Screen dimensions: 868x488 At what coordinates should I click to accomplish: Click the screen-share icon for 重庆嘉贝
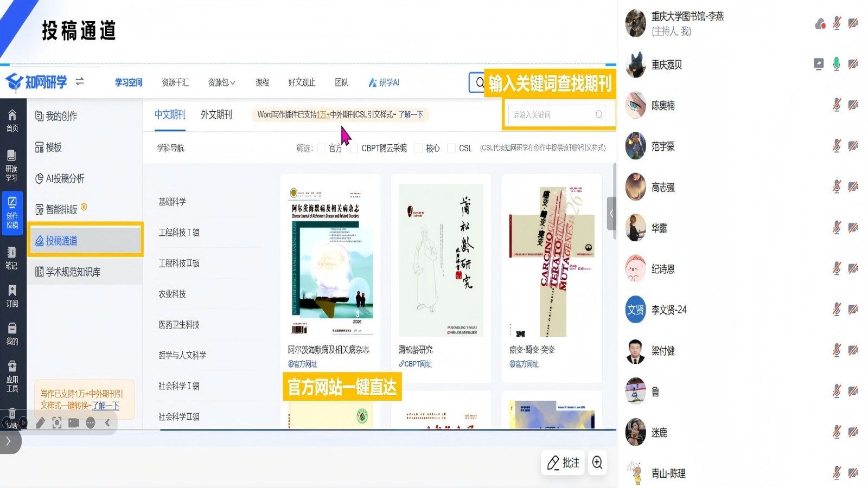[819, 64]
